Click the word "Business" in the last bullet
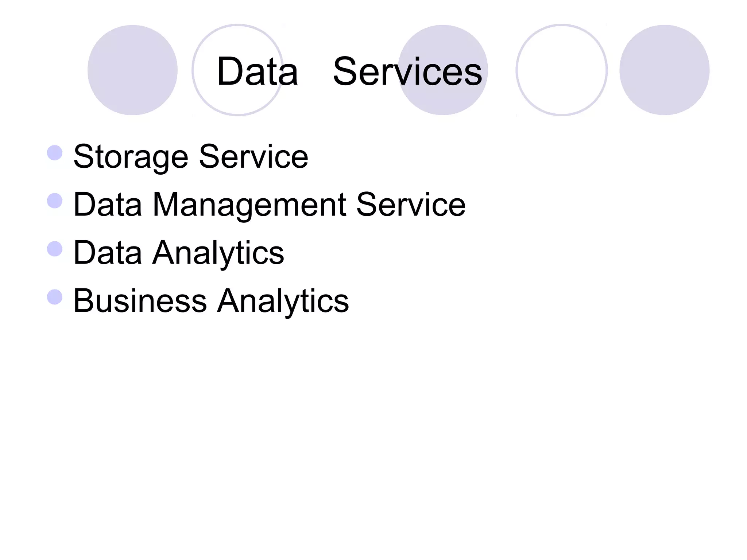The height and width of the screenshot is (560, 747). coord(140,301)
